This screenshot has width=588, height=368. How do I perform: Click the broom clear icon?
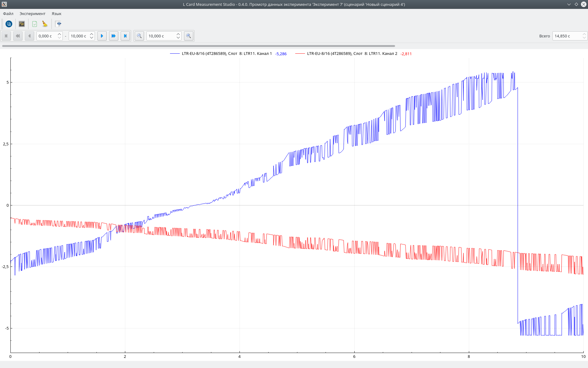(x=45, y=24)
